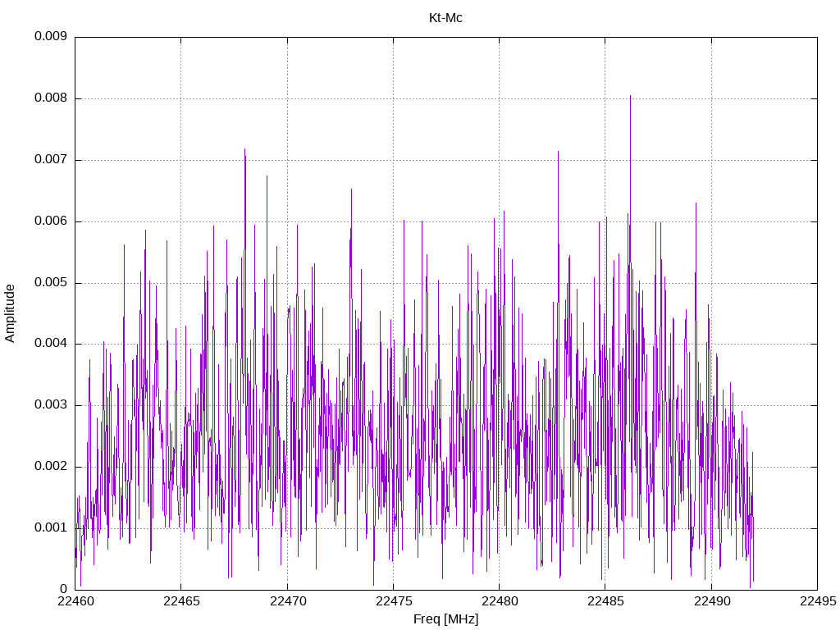The height and width of the screenshot is (630, 840).
Task: Click the plot title "Kt-Mc"
Action: (445, 17)
